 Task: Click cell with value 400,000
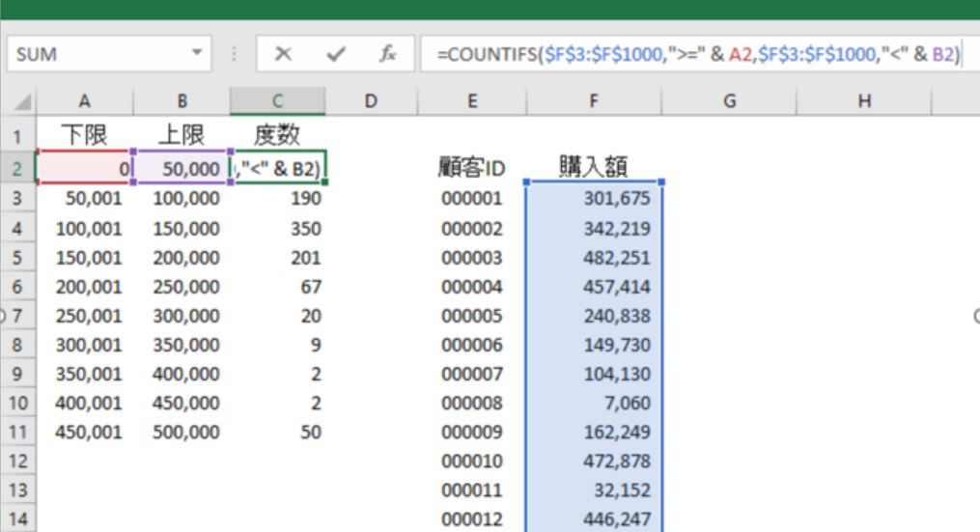coord(182,374)
